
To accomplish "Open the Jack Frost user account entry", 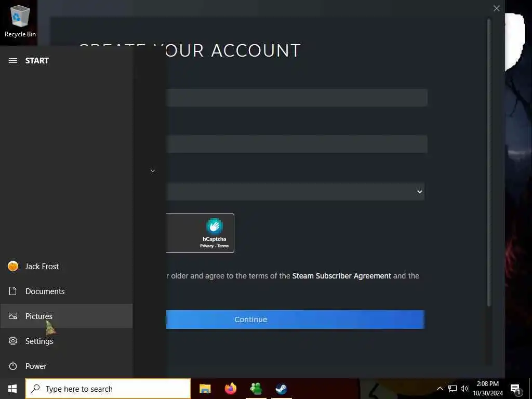I will coord(66,267).
